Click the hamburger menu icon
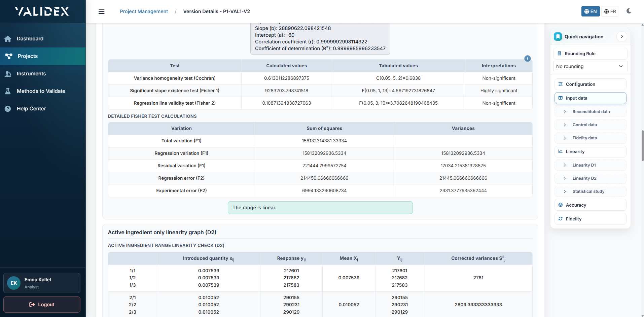The width and height of the screenshot is (644, 317). pyautogui.click(x=101, y=11)
